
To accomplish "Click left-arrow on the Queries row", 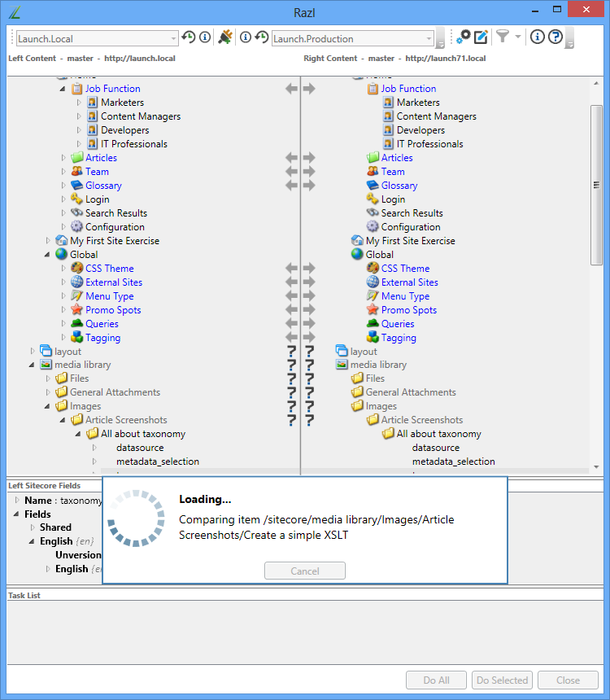I will point(291,324).
